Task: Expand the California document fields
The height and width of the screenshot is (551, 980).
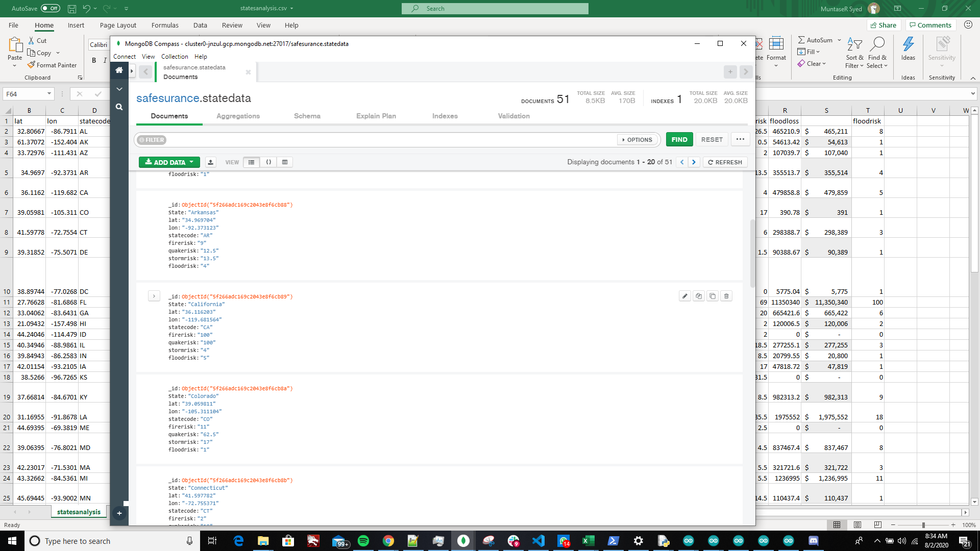Action: pyautogui.click(x=154, y=296)
